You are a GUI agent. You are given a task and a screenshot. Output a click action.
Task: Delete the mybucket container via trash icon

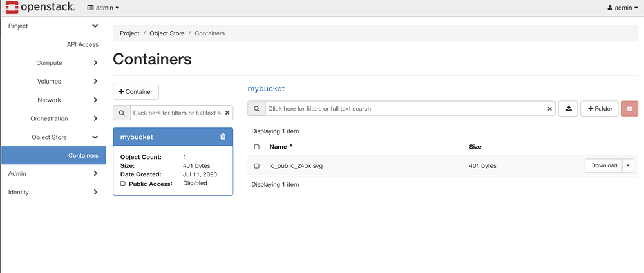tap(223, 136)
